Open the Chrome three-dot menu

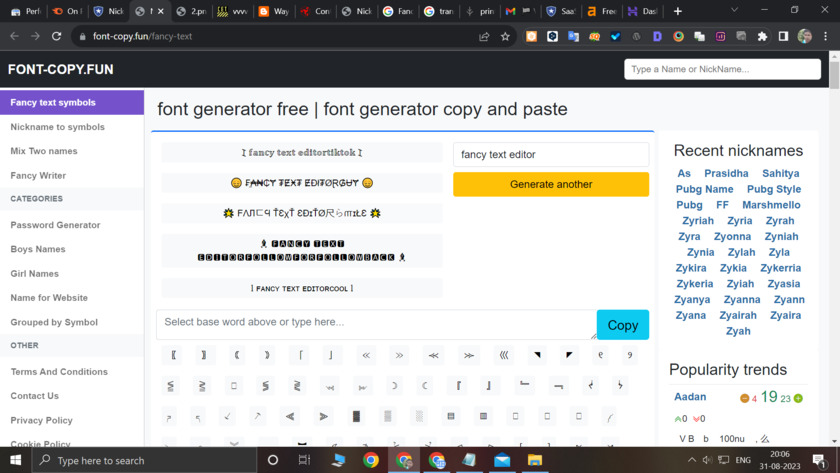click(826, 36)
